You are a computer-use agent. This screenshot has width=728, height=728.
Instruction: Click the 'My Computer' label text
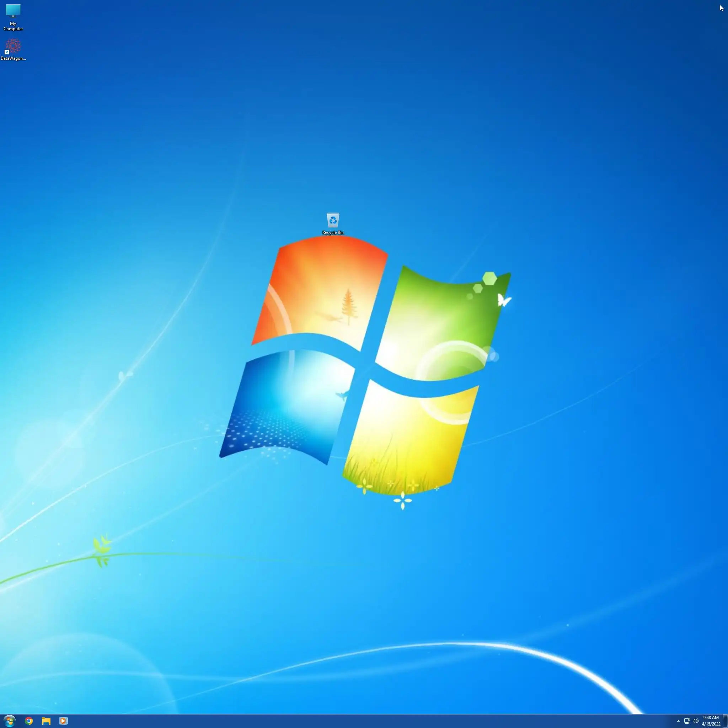[x=13, y=26]
